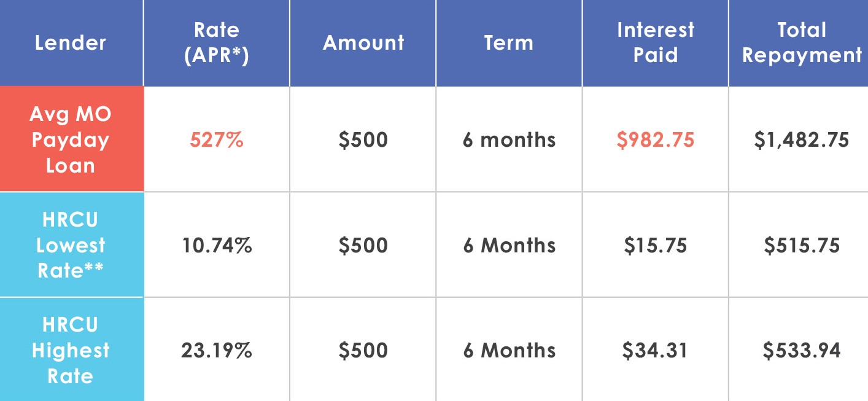Click the red 527% rate value
The width and height of the screenshot is (868, 401).
[217, 140]
